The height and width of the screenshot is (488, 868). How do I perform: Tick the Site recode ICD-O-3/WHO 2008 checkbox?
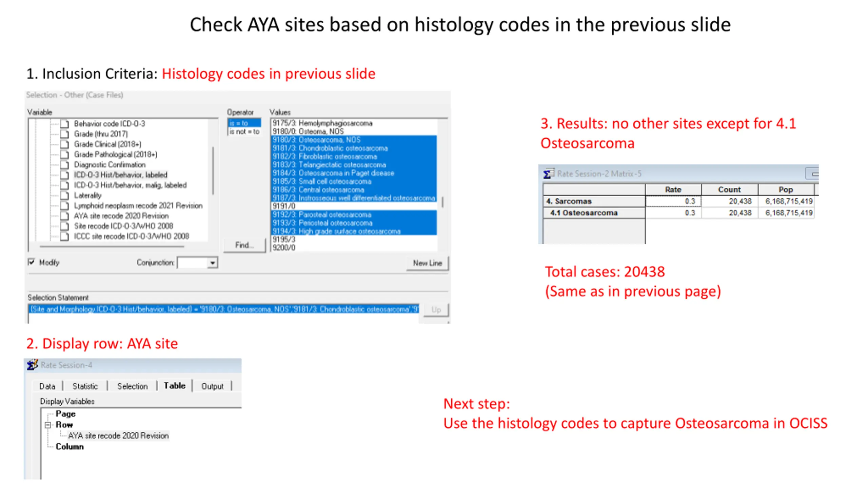65,226
